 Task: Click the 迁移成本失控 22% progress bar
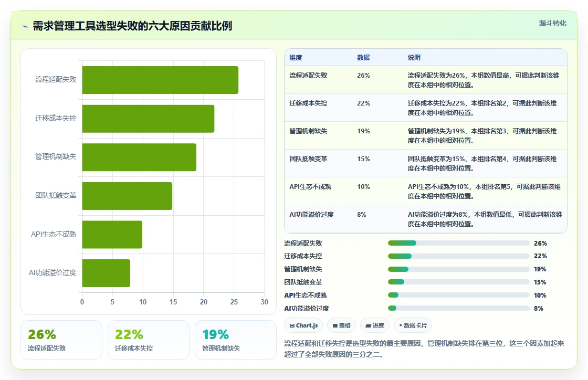[459, 256]
